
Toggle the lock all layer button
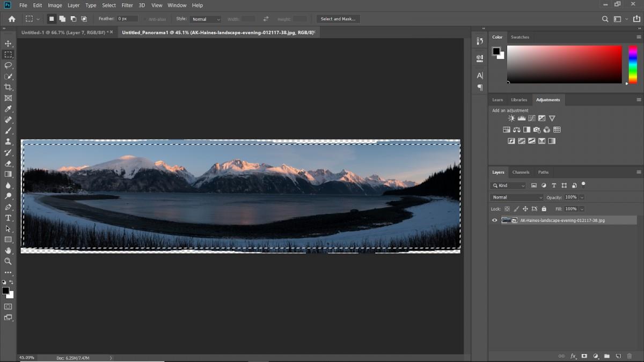click(544, 209)
